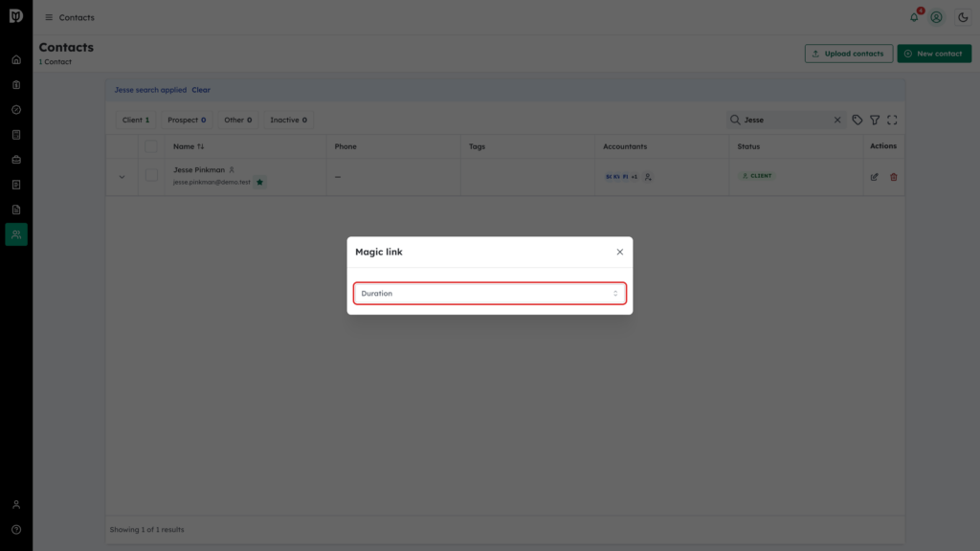Open the receipt sidebar item
The height and width of the screenshot is (551, 980).
pyautogui.click(x=16, y=185)
